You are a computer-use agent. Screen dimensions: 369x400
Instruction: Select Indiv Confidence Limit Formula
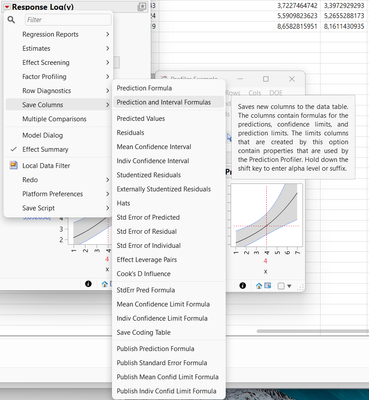tap(169, 318)
